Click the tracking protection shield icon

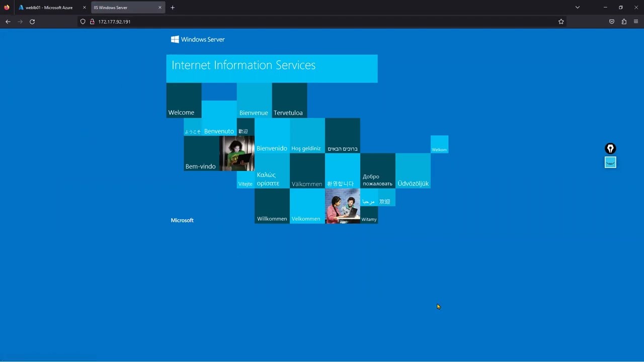pos(83,22)
